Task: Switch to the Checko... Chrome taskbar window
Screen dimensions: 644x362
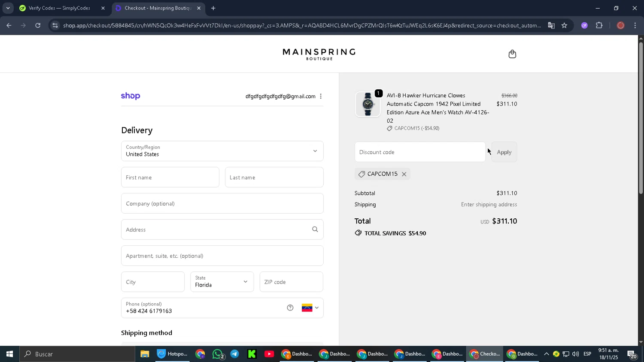Action: [x=485, y=354]
